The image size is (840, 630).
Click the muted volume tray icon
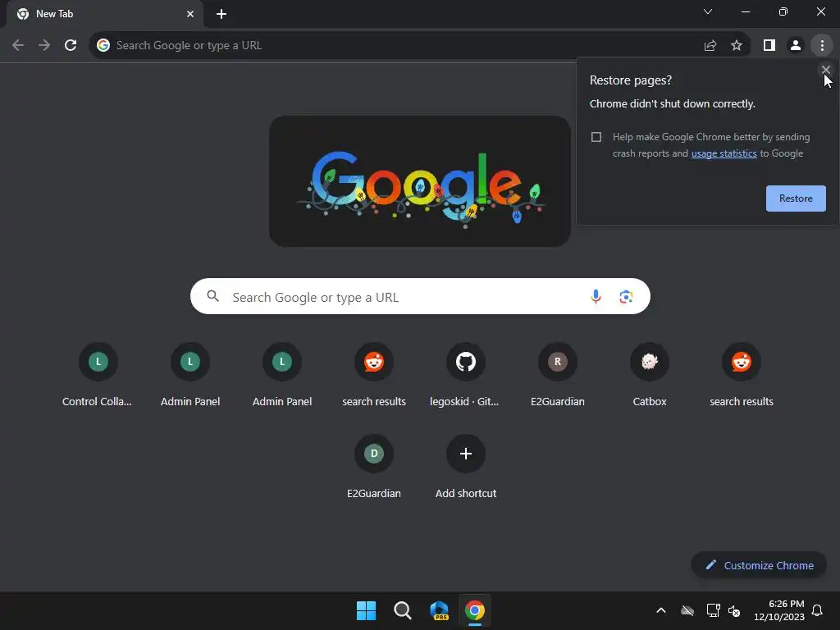click(734, 610)
